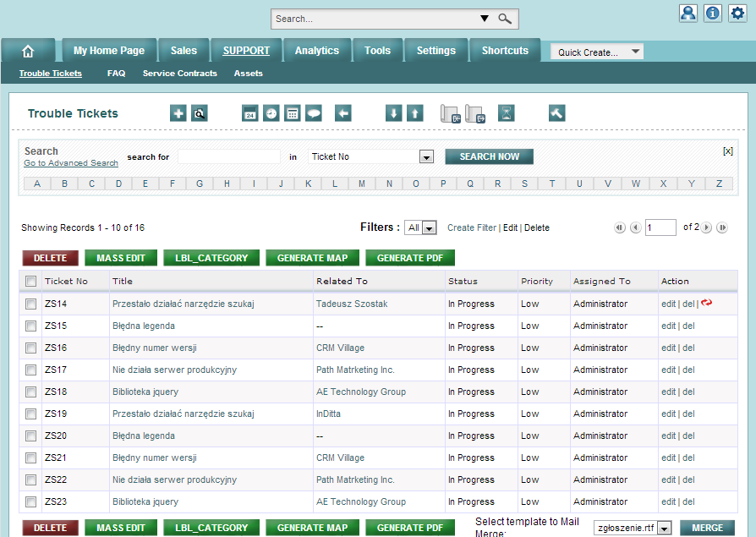Open the Tools tab

click(x=377, y=51)
